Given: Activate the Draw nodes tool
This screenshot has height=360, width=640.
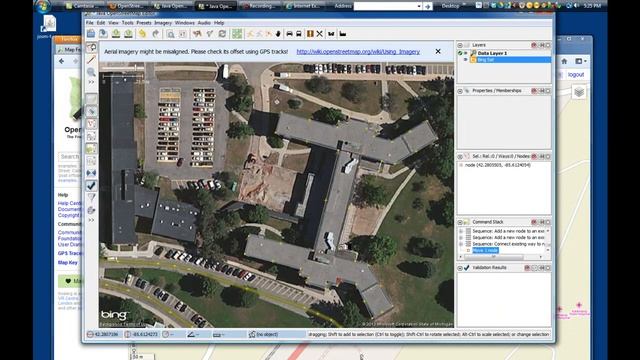Looking at the screenshot, I should coord(91,60).
